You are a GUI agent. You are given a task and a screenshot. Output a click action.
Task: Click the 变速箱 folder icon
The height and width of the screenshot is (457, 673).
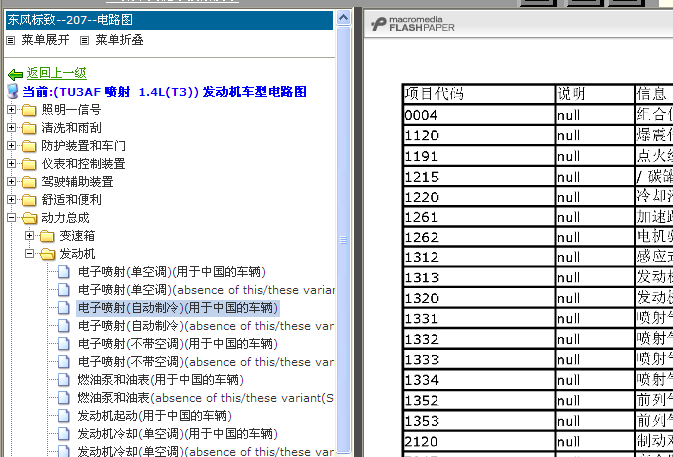[x=47, y=236]
